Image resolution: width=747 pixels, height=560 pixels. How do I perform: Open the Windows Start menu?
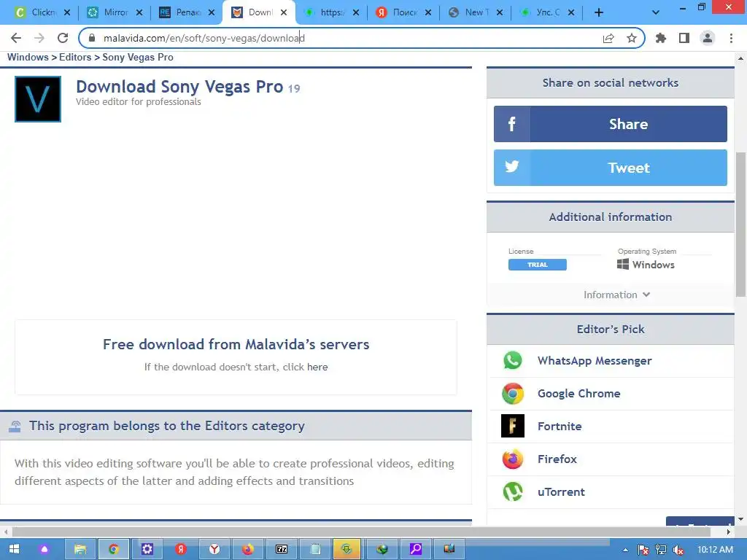click(14, 549)
